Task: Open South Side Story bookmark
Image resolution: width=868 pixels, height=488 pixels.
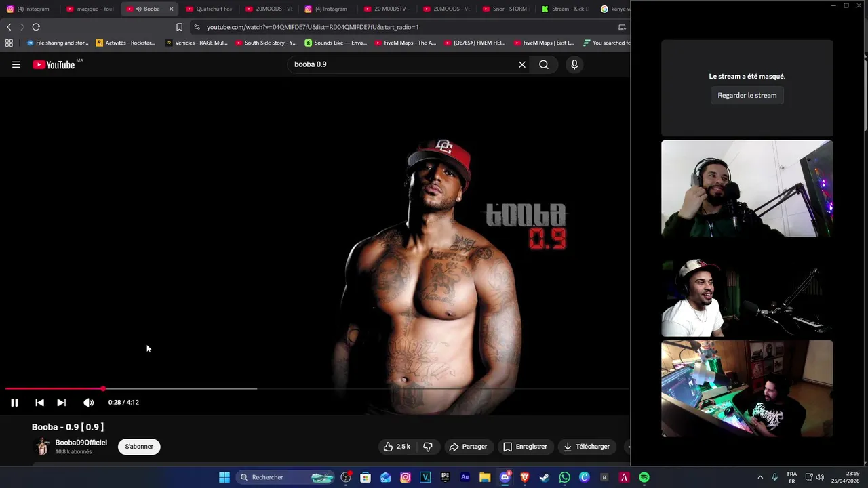Action: pos(266,43)
